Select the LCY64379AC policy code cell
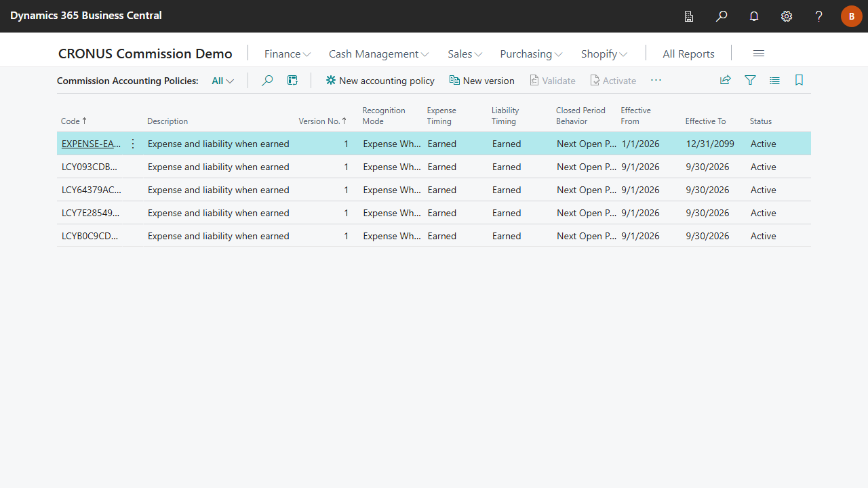 click(x=92, y=190)
